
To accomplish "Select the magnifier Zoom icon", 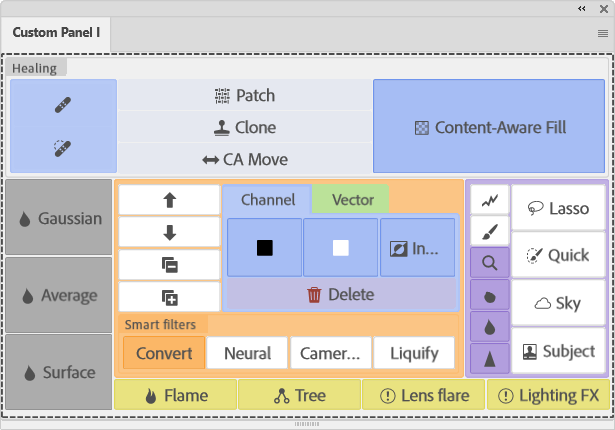I will pyautogui.click(x=490, y=262).
